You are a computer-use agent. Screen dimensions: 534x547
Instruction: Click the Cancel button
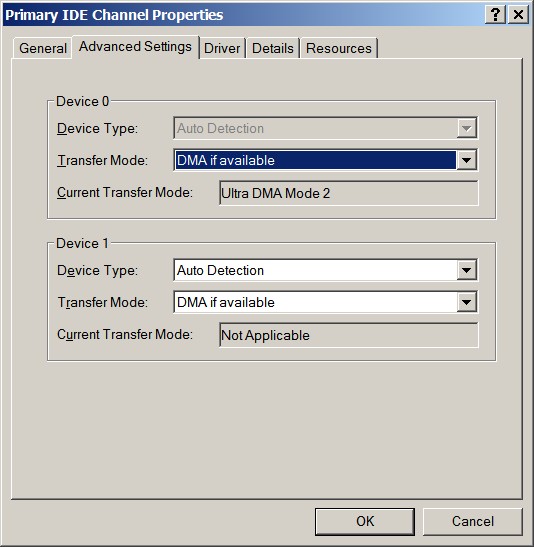[473, 522]
